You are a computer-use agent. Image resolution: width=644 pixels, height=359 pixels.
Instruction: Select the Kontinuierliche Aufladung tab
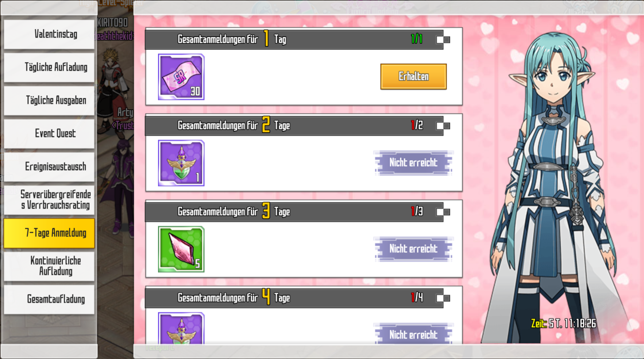click(49, 266)
